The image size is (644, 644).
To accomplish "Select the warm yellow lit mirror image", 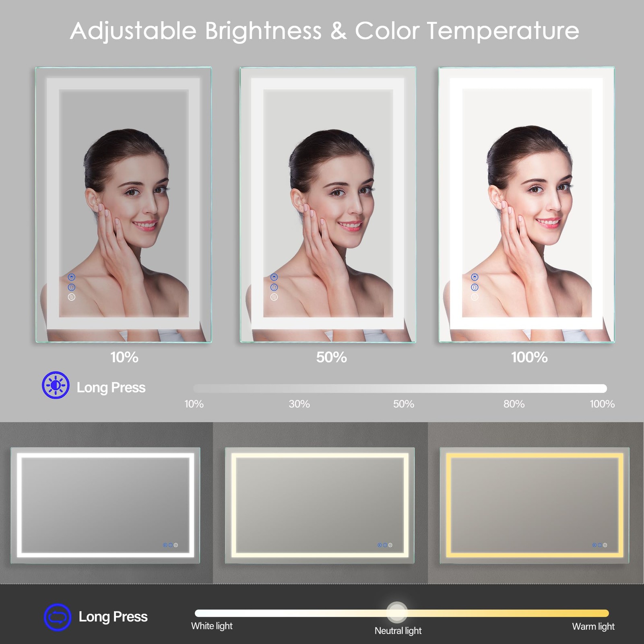I will pos(535,506).
